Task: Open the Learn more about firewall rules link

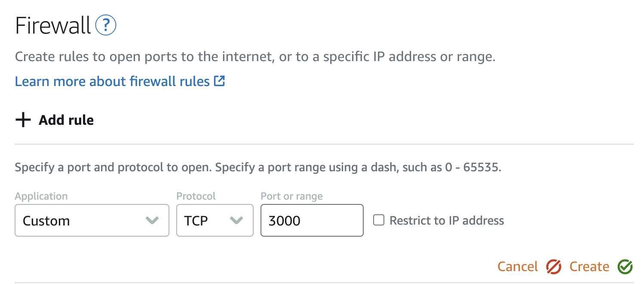Action: point(112,81)
